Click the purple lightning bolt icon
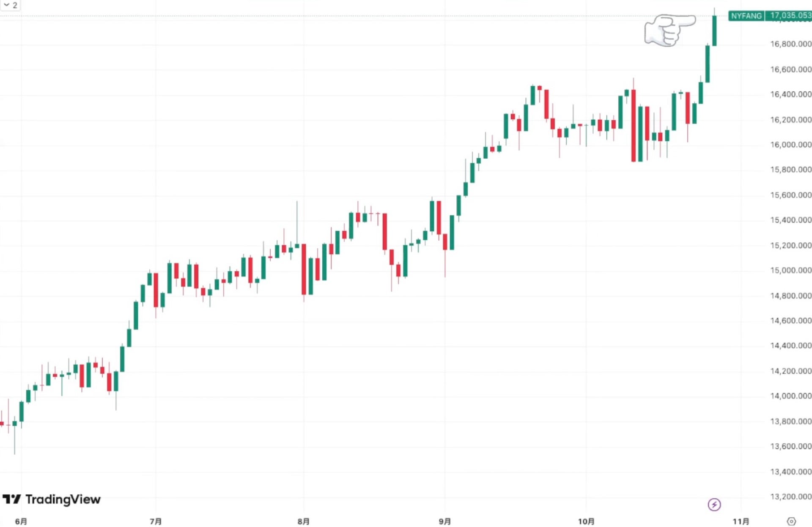Image resolution: width=812 pixels, height=527 pixels. point(714,504)
